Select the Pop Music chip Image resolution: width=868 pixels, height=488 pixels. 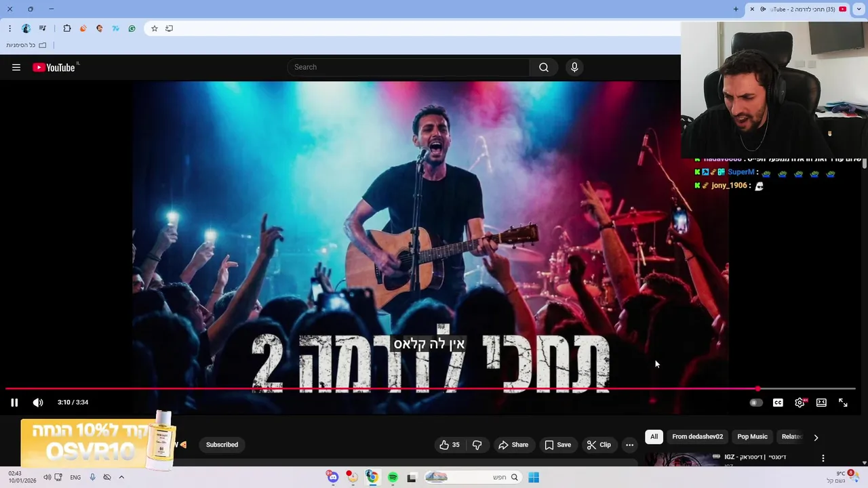click(x=752, y=436)
